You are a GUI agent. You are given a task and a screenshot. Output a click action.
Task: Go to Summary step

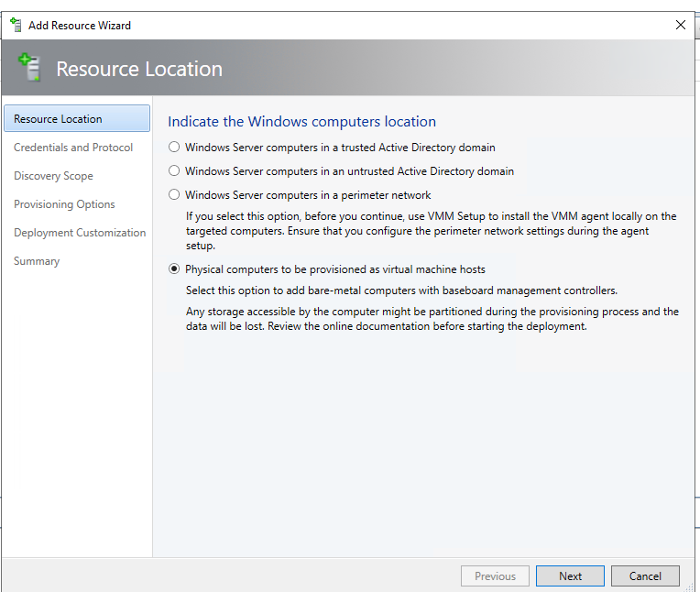tap(37, 261)
